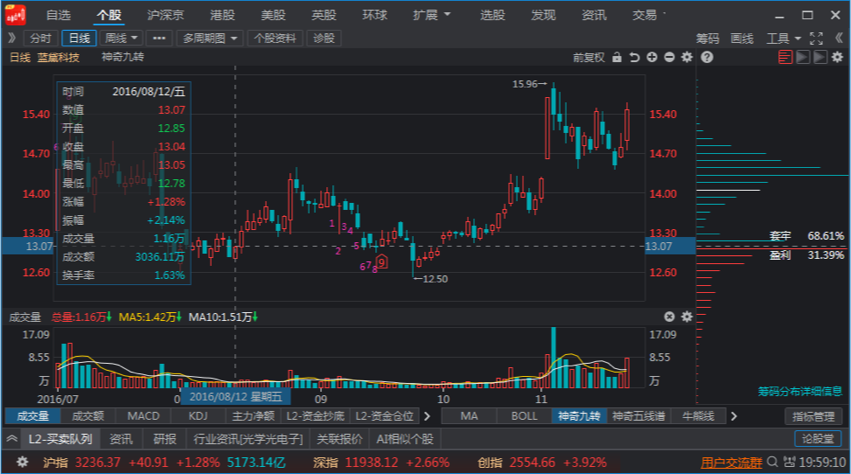Toggle the chart lock icon
Image resolution: width=851 pixels, height=474 pixels.
[x=617, y=57]
